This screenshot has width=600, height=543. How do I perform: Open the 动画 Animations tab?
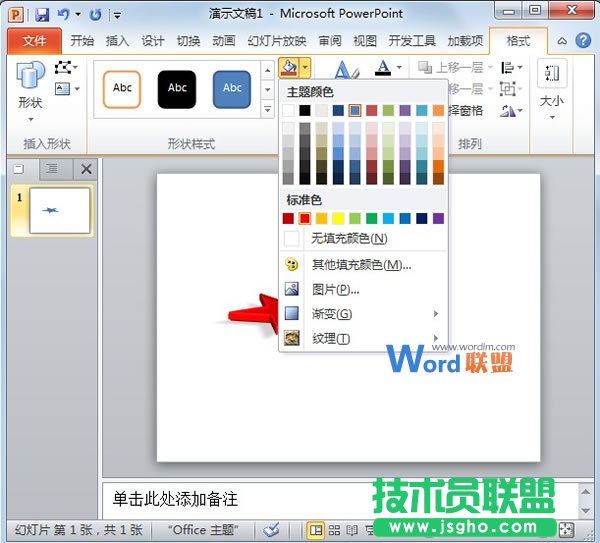click(224, 41)
